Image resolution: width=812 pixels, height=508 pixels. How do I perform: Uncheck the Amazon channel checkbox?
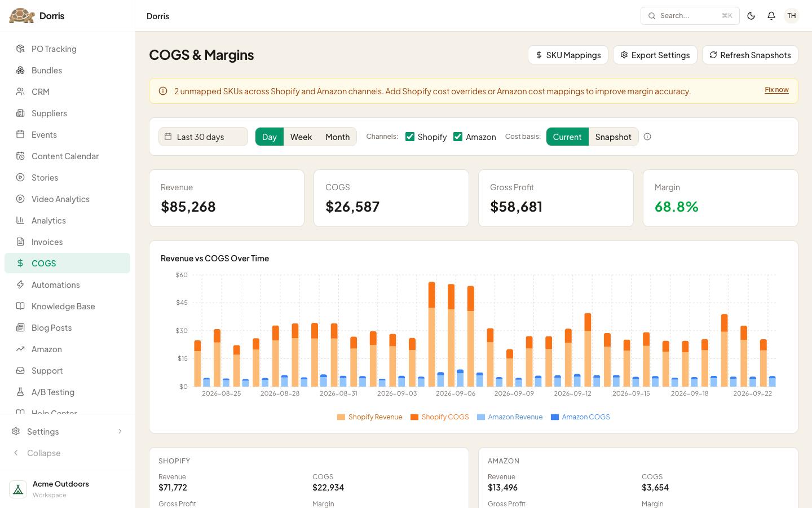(x=458, y=137)
